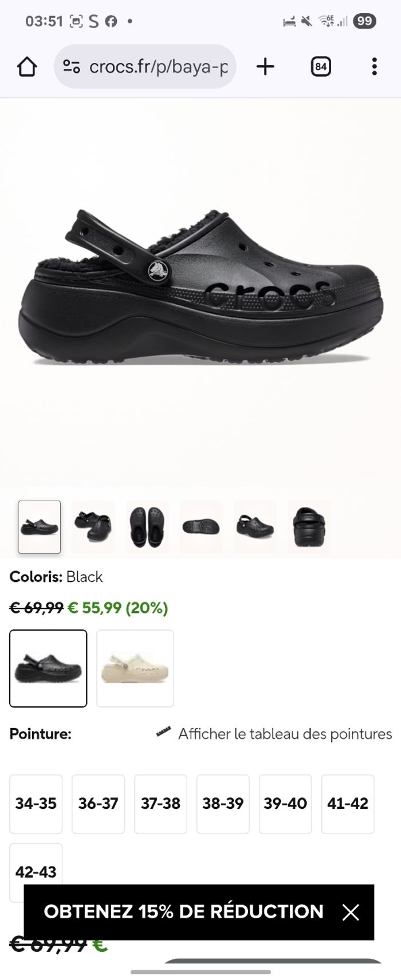Open Chrome three-dot overflow menu
Viewport: 401px width, 980px height.
point(374,67)
